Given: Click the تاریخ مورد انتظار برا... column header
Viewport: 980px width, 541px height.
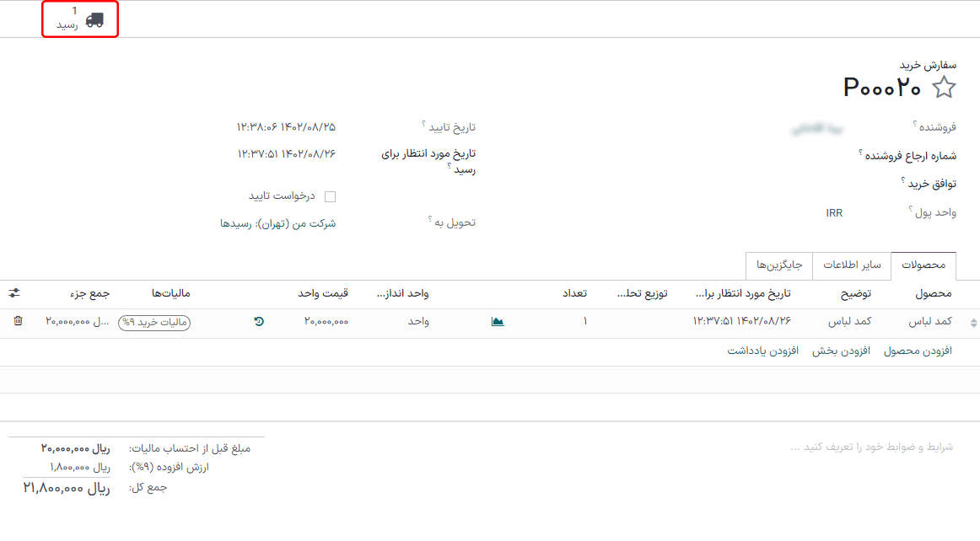Looking at the screenshot, I should [x=743, y=293].
